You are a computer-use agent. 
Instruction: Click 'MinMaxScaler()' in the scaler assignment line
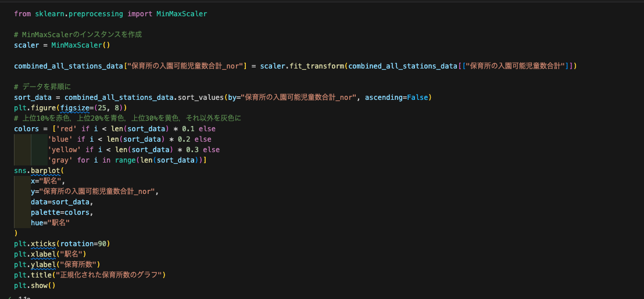[80, 45]
